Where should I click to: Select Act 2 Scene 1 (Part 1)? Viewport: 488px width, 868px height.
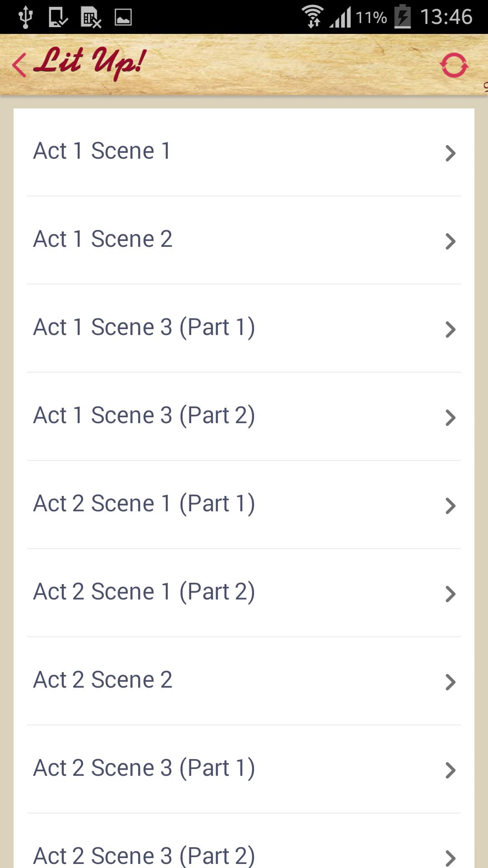[144, 504]
